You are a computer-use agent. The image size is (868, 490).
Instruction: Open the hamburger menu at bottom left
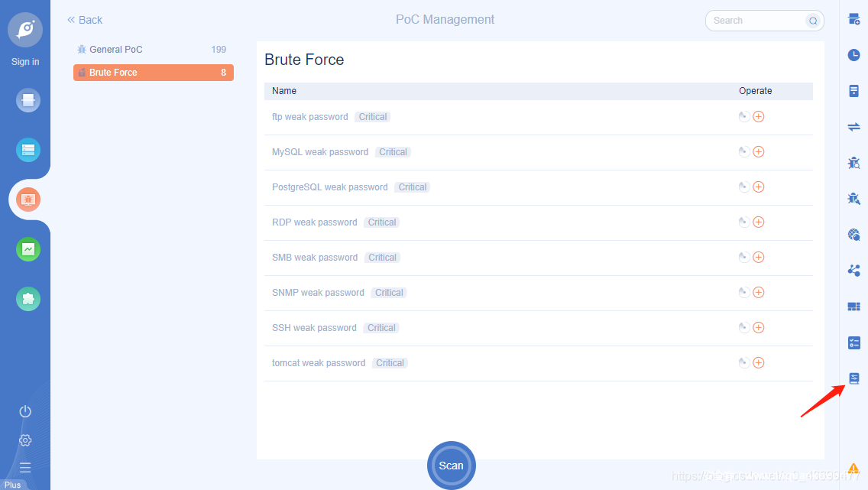tap(25, 467)
